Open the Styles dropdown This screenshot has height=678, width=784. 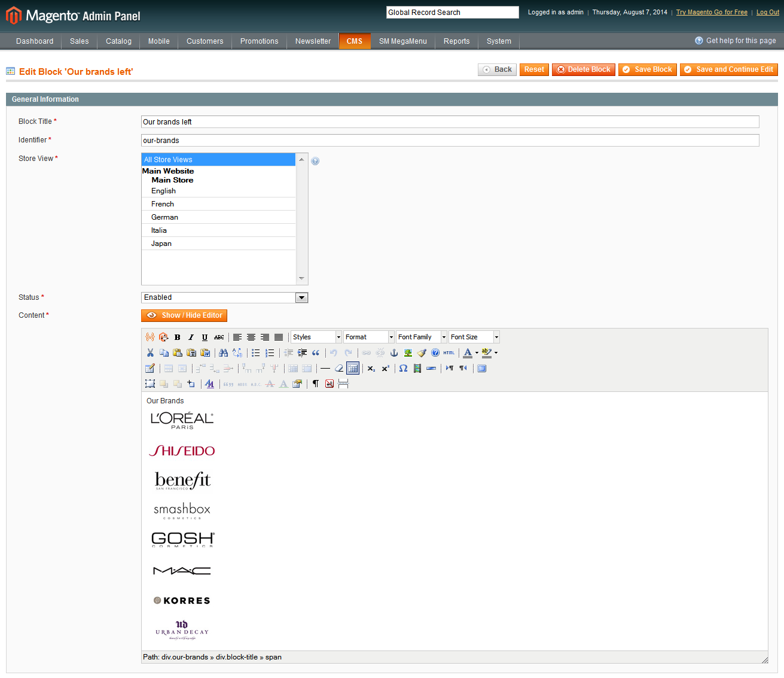click(x=316, y=337)
